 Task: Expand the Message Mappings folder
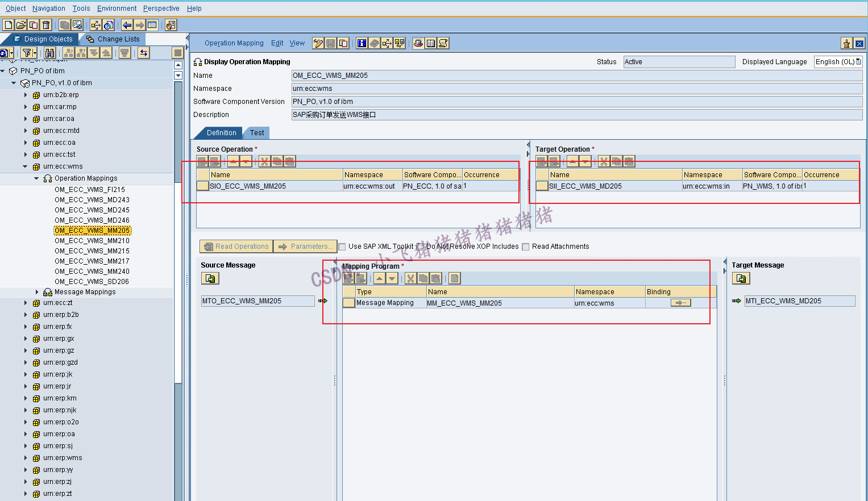[x=37, y=292]
